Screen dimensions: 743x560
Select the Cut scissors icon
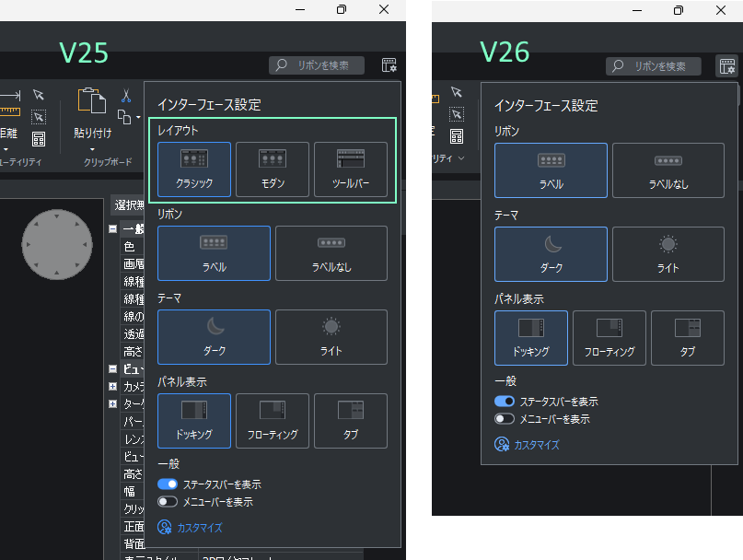point(126,96)
